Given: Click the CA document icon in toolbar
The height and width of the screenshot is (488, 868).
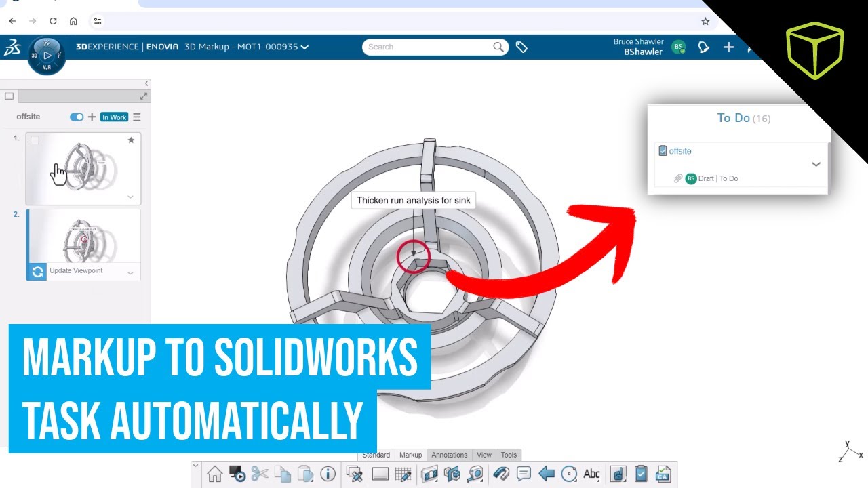Looking at the screenshot, I should (x=663, y=474).
